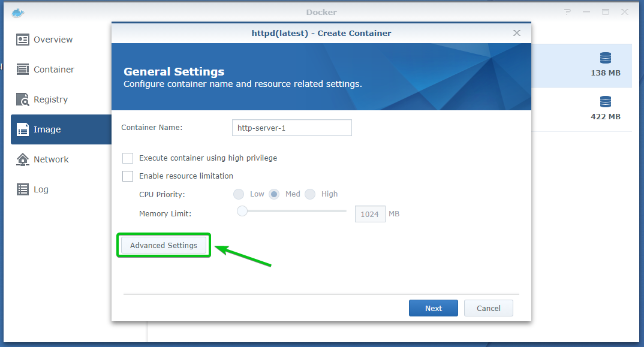Click the Docker window help question mark
Screen dimensions: 644x347
[x=567, y=12]
